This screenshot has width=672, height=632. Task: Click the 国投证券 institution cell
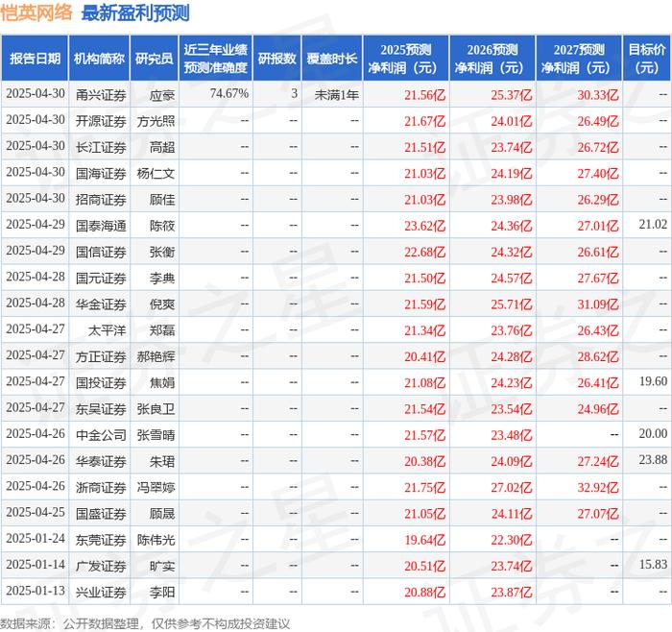(x=101, y=383)
